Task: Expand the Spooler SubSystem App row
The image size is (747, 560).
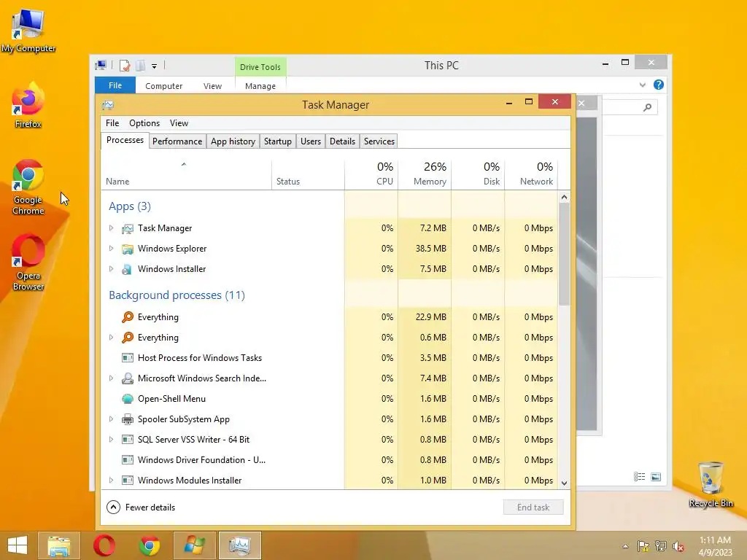Action: point(111,419)
